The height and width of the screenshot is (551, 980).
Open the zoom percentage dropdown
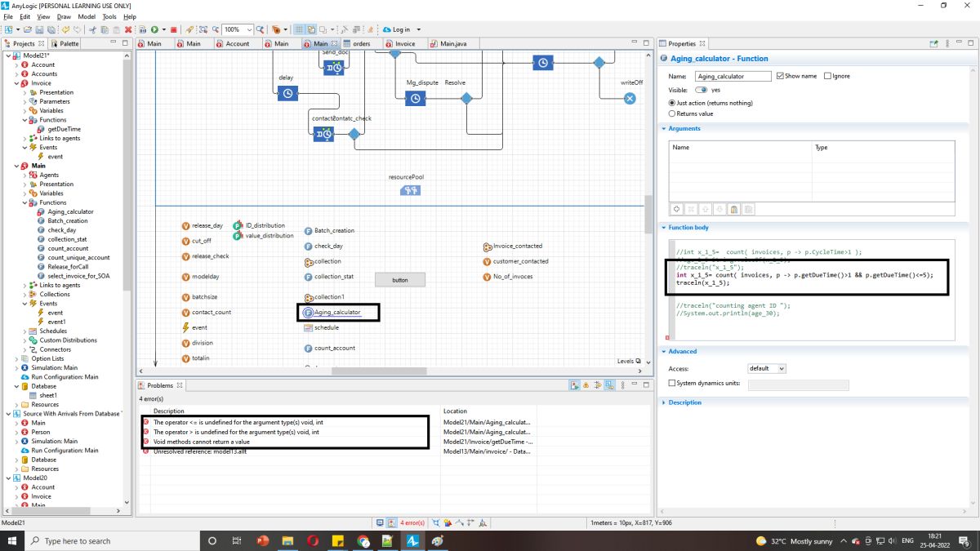tap(249, 29)
